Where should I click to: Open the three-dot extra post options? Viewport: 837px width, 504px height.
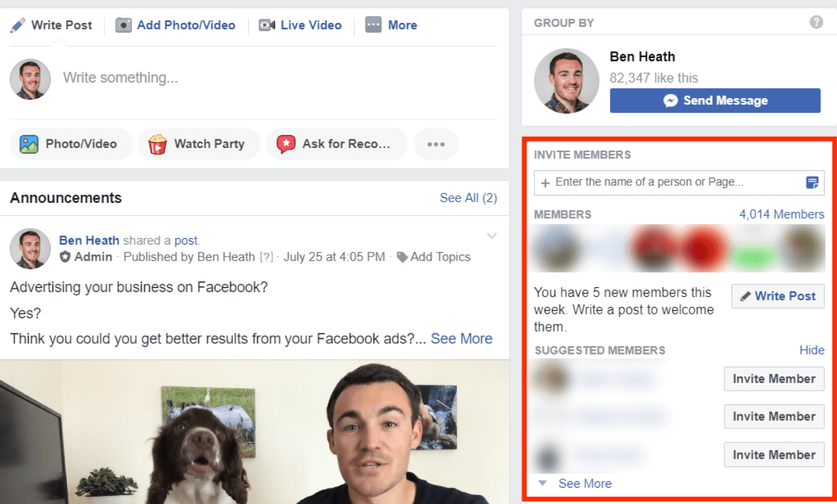pos(436,144)
